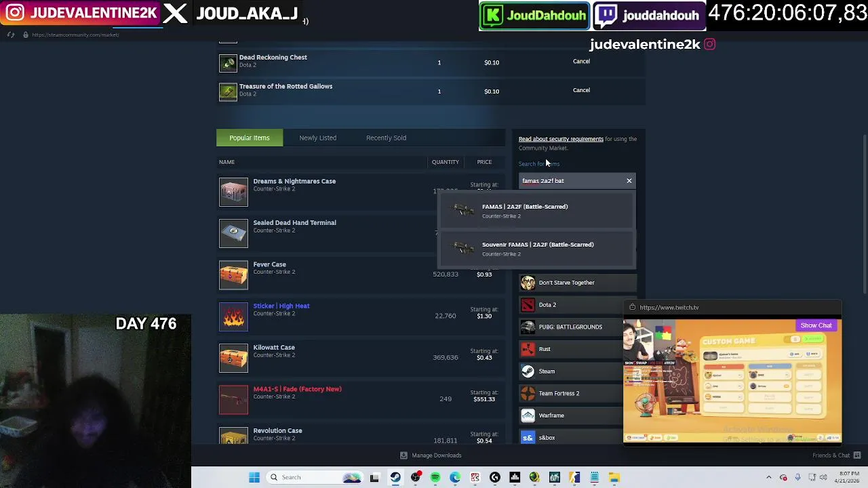
Task: Click Fever Case name text
Action: (x=269, y=264)
